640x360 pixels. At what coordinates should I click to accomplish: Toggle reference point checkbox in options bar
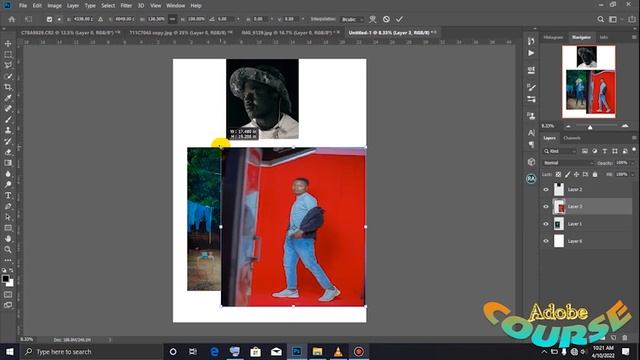[x=49, y=19]
